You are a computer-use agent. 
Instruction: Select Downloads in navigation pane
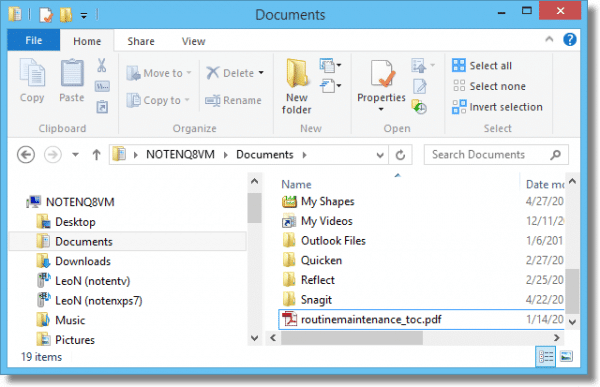pos(83,261)
